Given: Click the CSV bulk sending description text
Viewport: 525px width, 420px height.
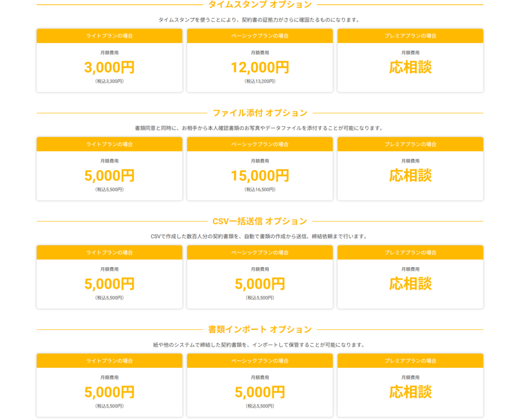Looking at the screenshot, I should click(259, 236).
